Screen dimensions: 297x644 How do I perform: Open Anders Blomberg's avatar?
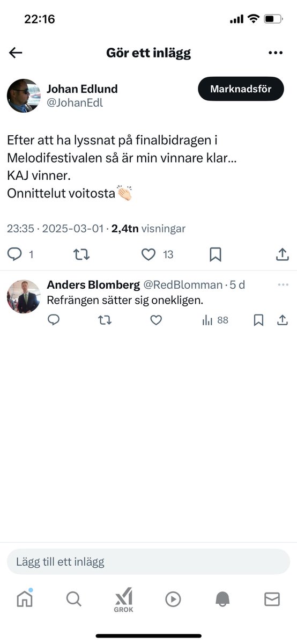tap(24, 296)
